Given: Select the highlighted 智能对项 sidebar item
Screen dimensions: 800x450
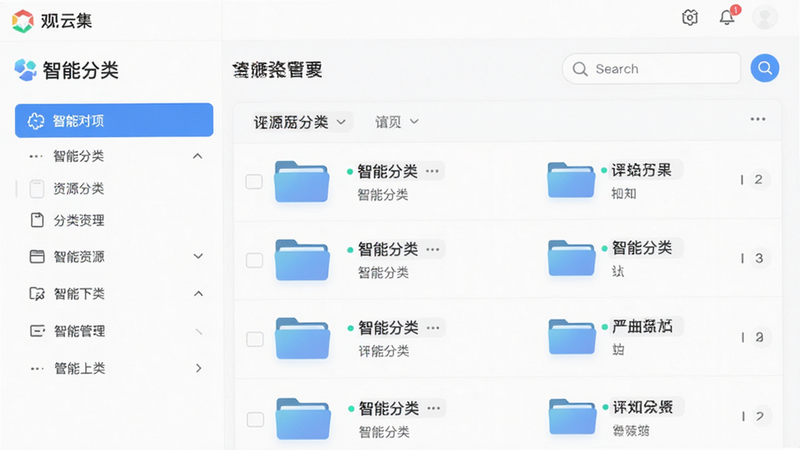Looking at the screenshot, I should coord(114,120).
